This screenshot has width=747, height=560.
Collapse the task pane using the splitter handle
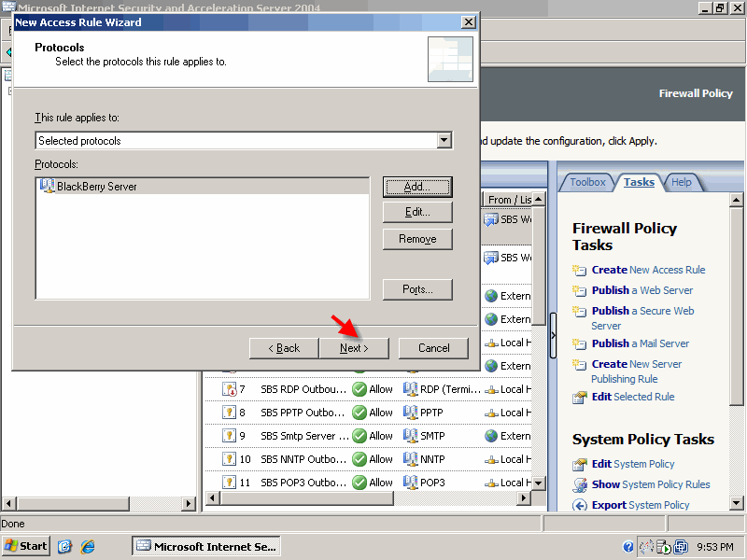[x=553, y=335]
